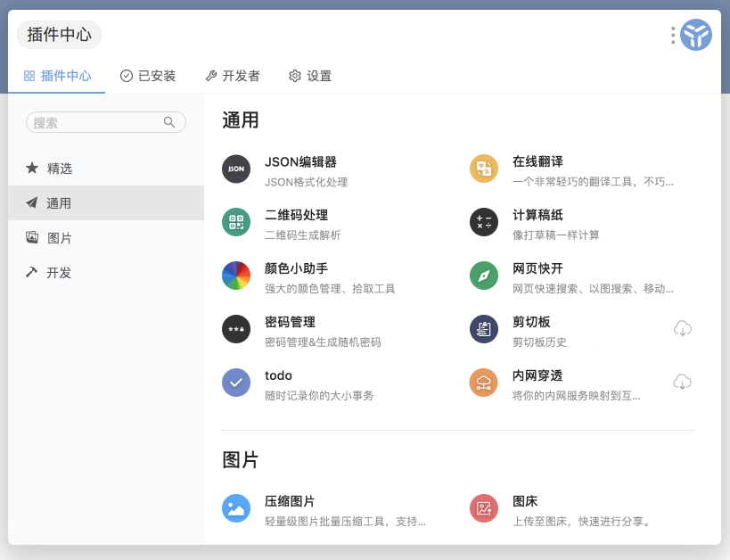The image size is (730, 560).
Task: Click the 二维码处理 QR code icon
Action: pos(236,222)
